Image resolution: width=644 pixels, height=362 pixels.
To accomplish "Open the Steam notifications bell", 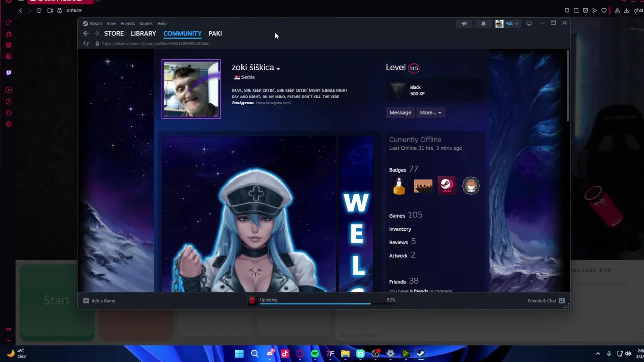I will (484, 23).
